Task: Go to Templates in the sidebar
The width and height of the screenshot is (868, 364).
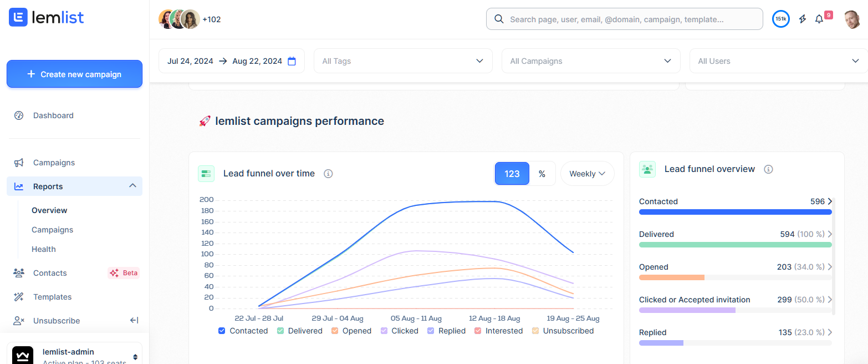Action: coord(52,297)
